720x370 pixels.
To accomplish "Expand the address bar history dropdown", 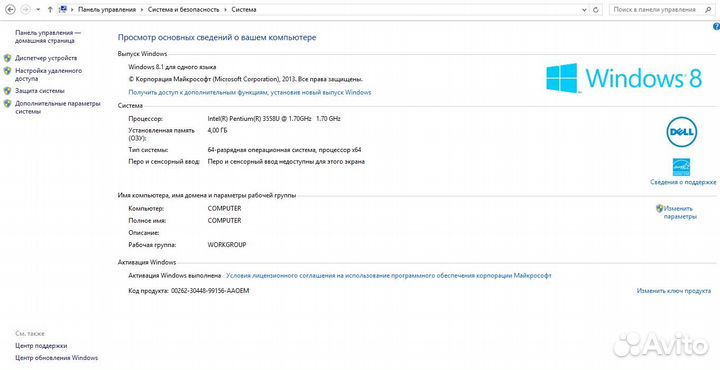I will [x=584, y=10].
